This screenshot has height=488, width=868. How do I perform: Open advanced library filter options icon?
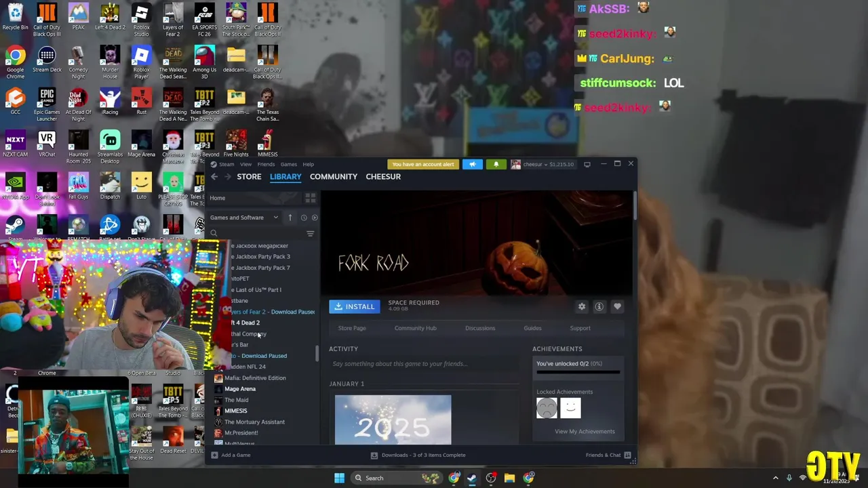click(311, 234)
